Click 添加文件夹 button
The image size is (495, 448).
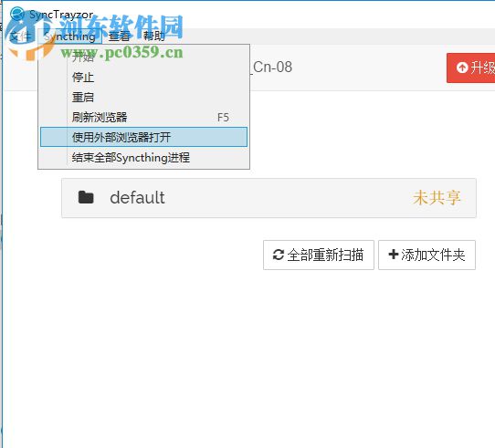pos(427,255)
